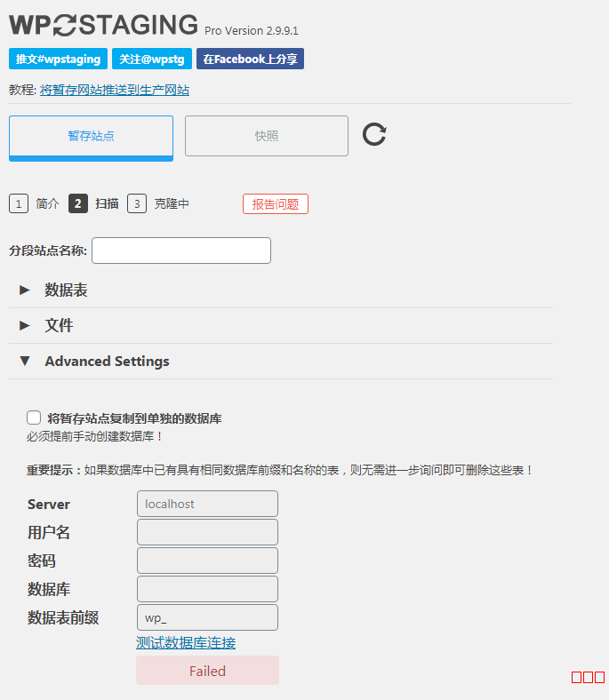Enable copy staging site to separate database checkbox
The height and width of the screenshot is (700, 609).
[x=34, y=418]
